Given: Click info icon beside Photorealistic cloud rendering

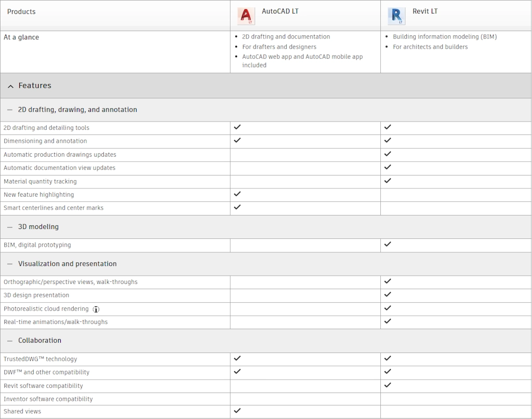Looking at the screenshot, I should click(96, 309).
